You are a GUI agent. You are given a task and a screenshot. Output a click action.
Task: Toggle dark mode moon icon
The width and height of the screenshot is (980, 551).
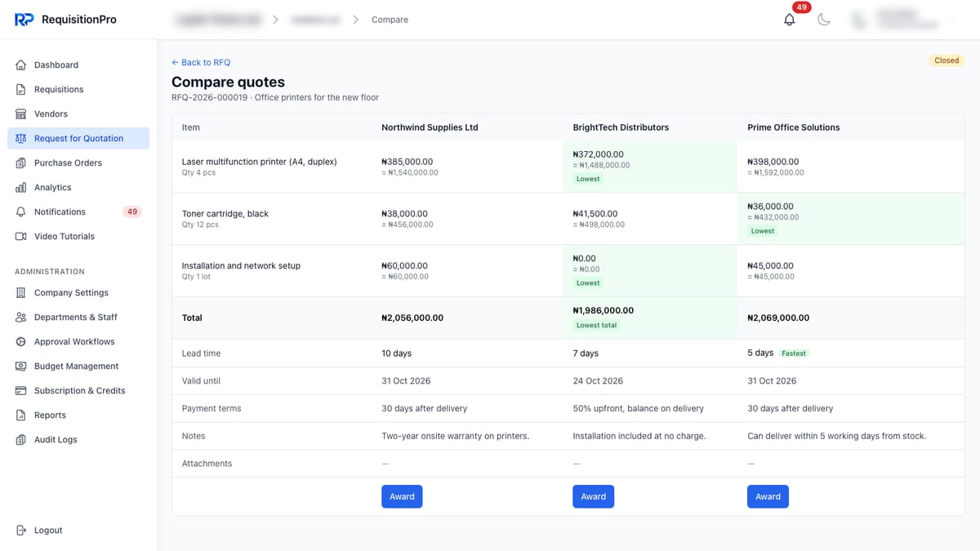pyautogui.click(x=824, y=20)
